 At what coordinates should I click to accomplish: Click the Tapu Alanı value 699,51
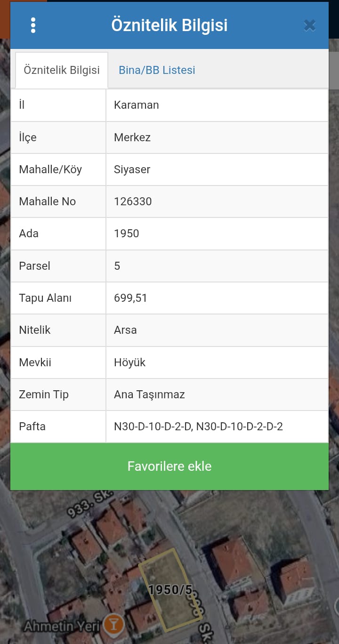130,298
